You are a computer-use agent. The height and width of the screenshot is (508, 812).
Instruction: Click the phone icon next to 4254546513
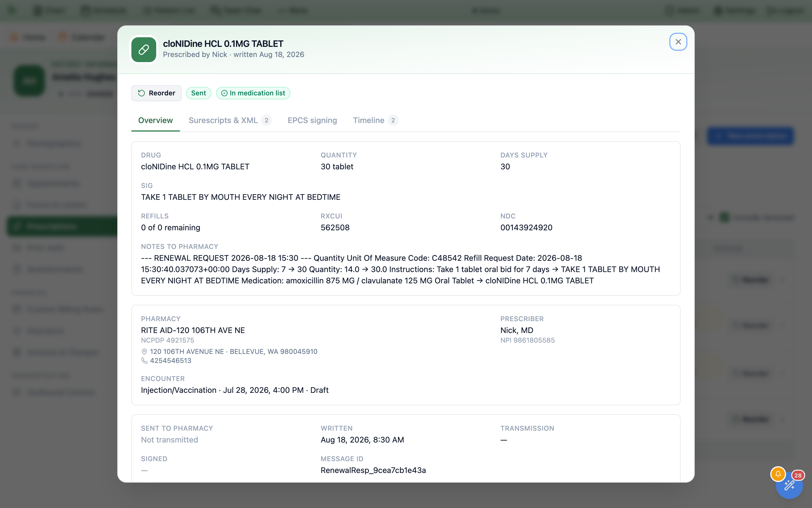[144, 360]
